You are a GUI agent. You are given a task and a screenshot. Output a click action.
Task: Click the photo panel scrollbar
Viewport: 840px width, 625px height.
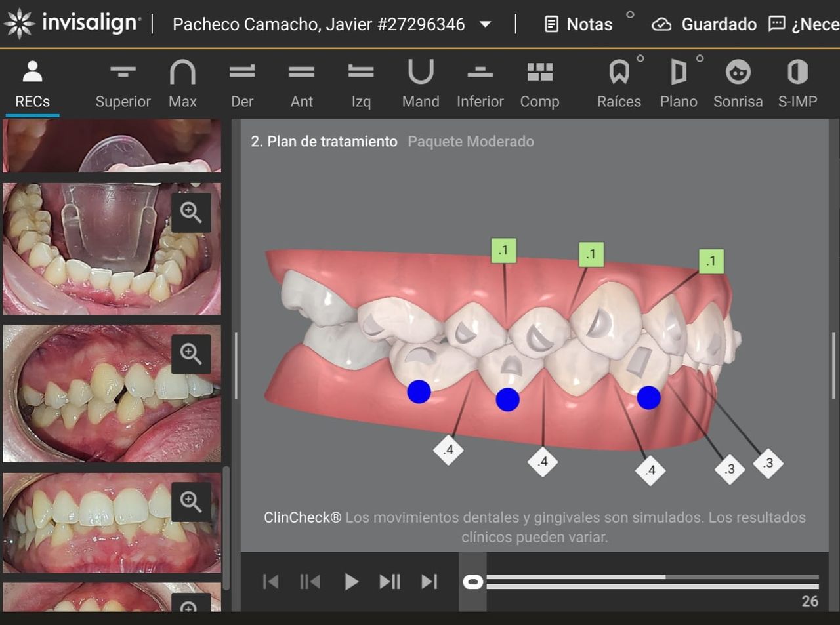click(226, 528)
